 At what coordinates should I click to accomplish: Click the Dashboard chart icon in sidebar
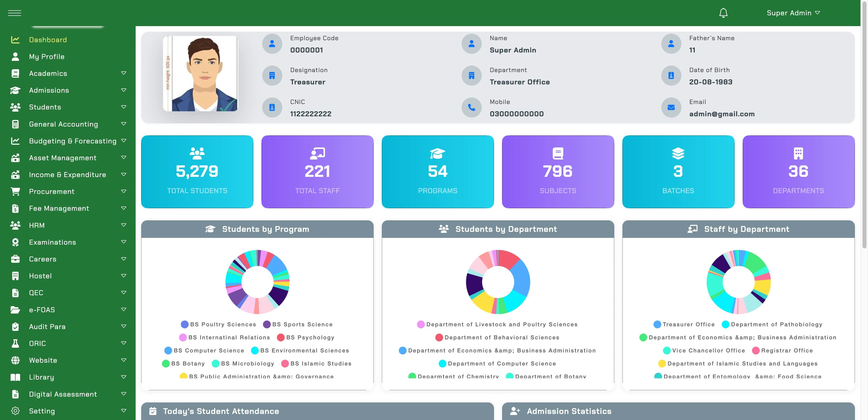click(x=15, y=40)
